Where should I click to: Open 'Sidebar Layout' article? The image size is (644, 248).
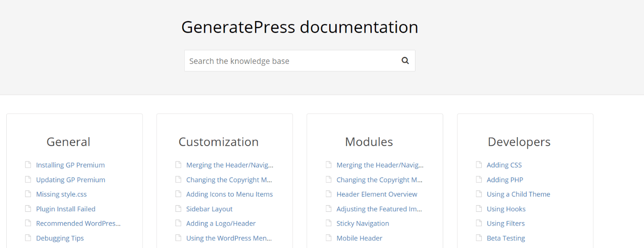click(209, 209)
